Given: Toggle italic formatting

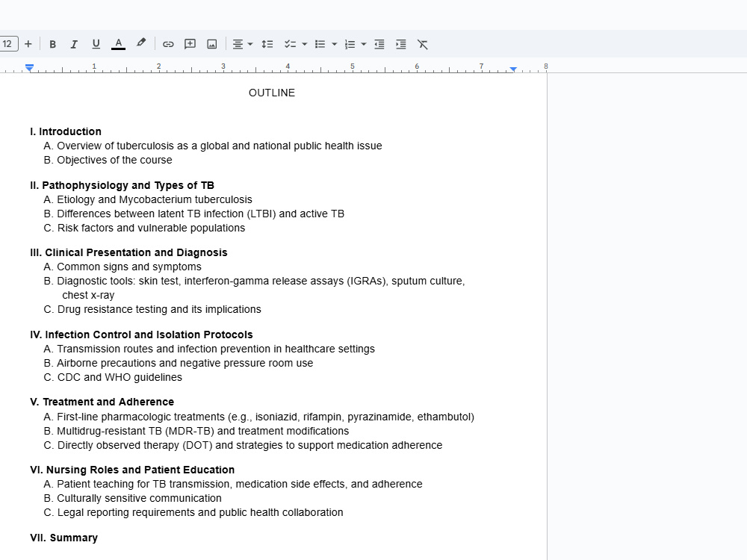Looking at the screenshot, I should (x=74, y=44).
